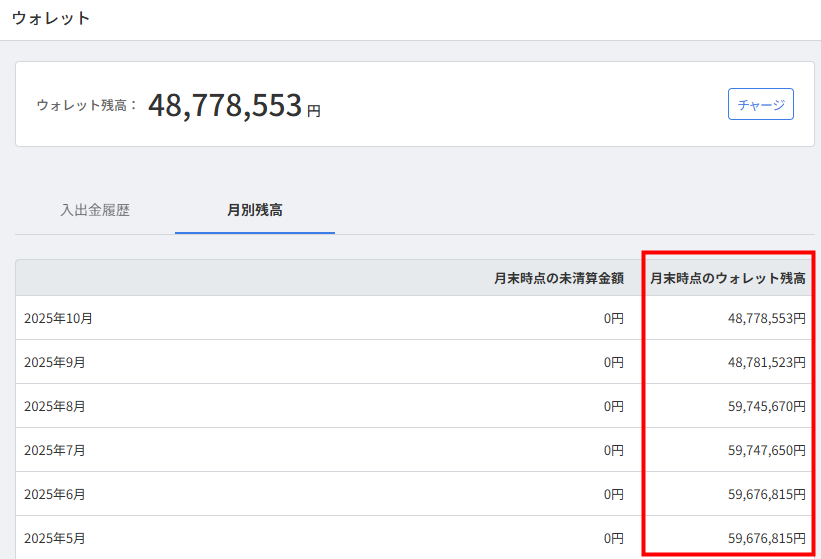Click the ウォレット page title

click(51, 18)
